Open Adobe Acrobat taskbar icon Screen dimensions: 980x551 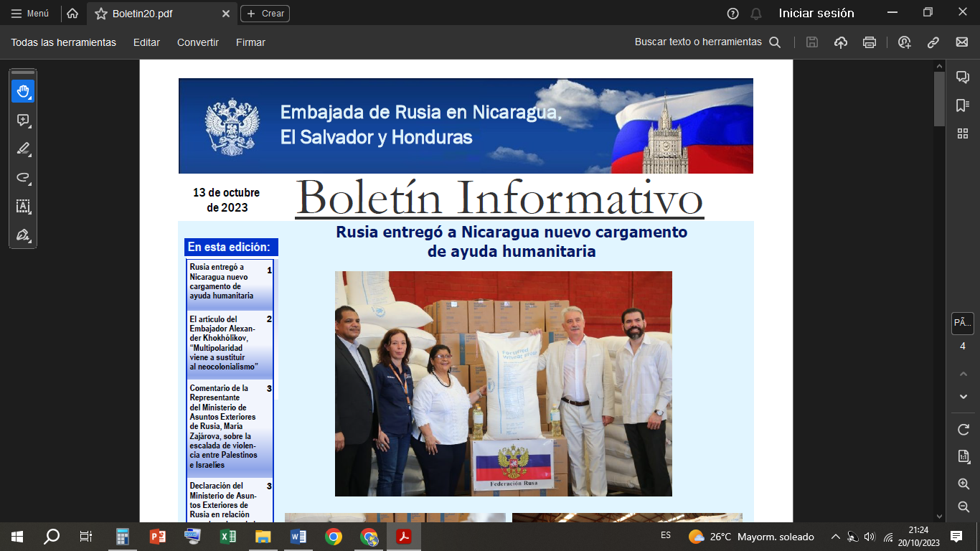coord(404,537)
